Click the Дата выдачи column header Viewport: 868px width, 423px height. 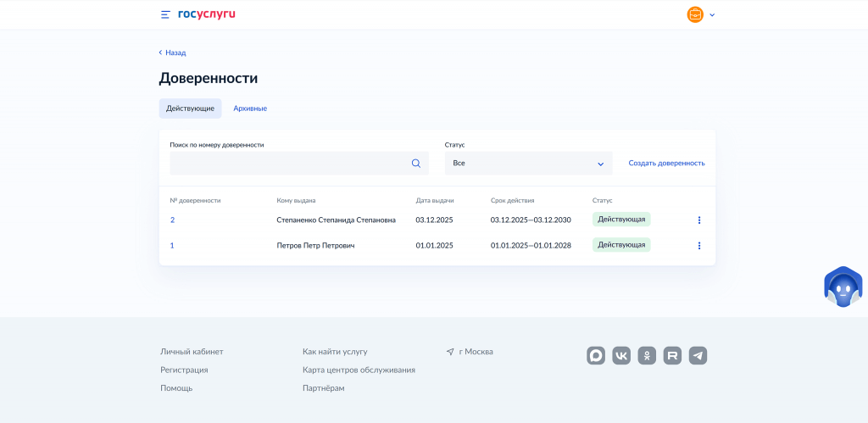tap(435, 200)
